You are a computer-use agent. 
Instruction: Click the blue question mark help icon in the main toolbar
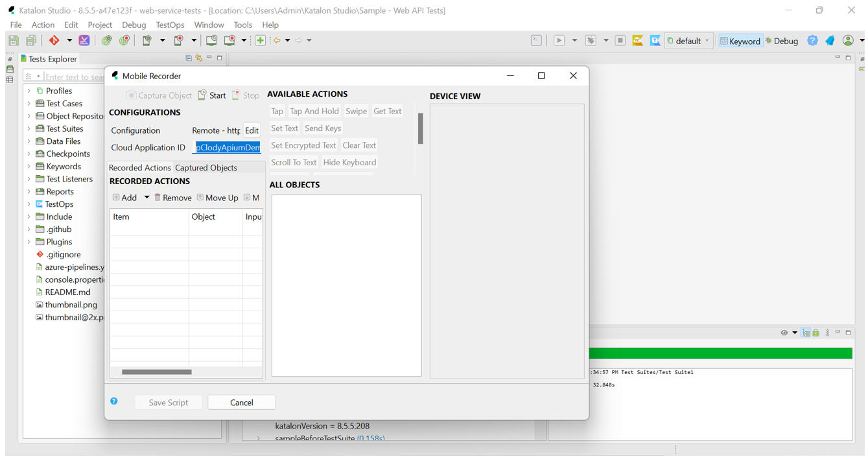pyautogui.click(x=812, y=40)
